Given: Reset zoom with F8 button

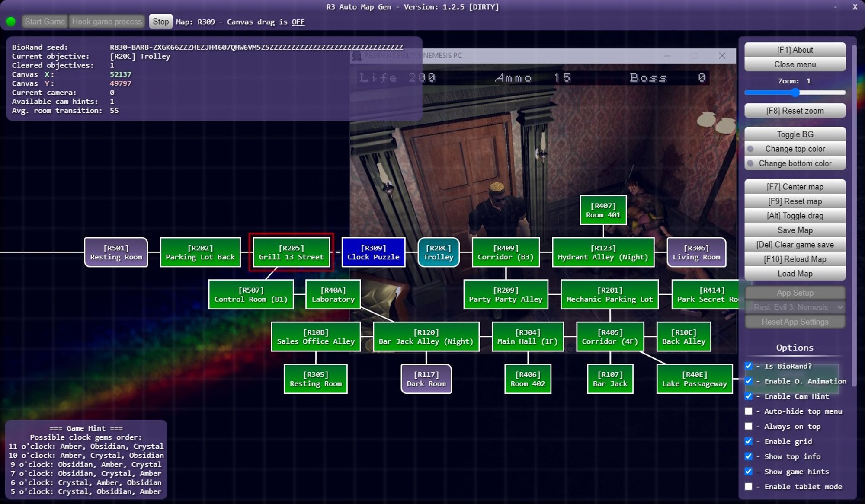Looking at the screenshot, I should point(795,111).
